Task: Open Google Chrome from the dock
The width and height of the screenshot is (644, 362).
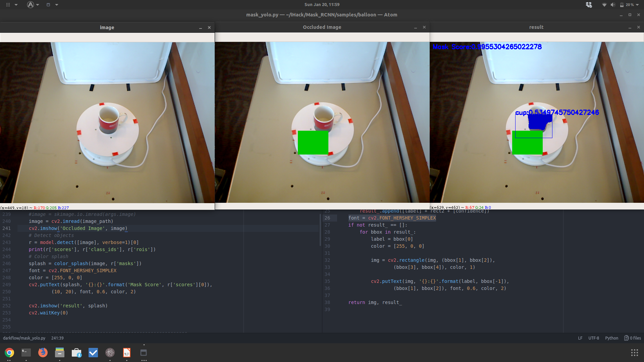Action: (9, 353)
